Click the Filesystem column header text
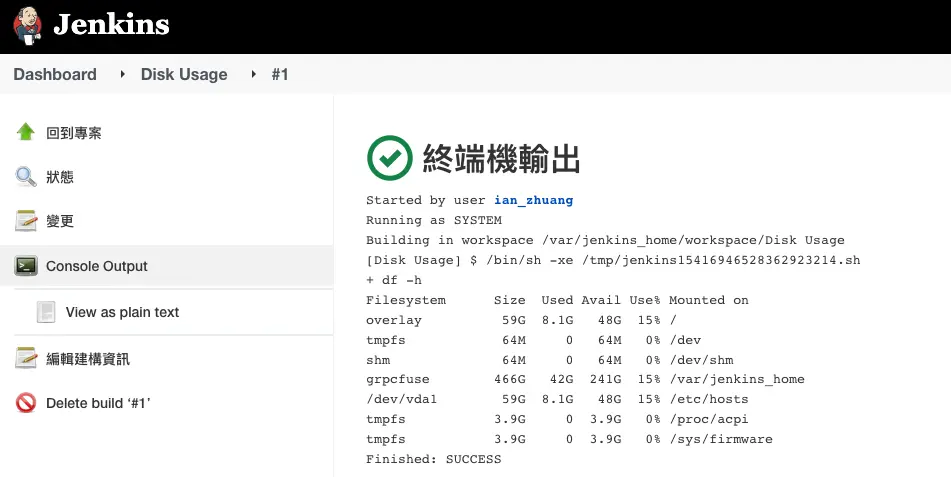The height and width of the screenshot is (477, 951). click(406, 300)
